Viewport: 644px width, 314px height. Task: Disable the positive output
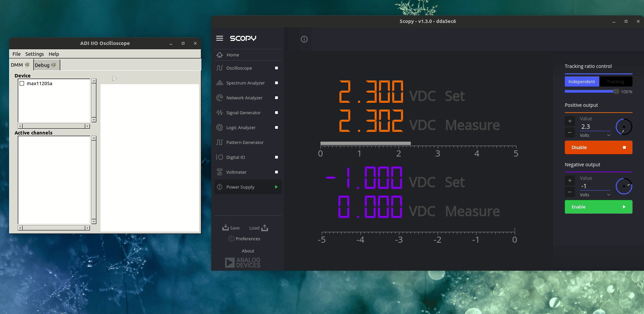click(x=598, y=147)
